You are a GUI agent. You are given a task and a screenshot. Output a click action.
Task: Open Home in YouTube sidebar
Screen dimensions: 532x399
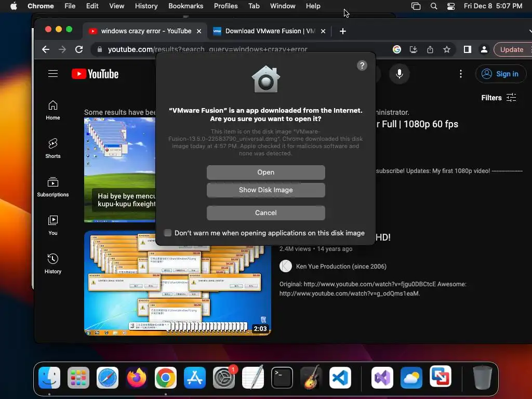click(x=53, y=110)
